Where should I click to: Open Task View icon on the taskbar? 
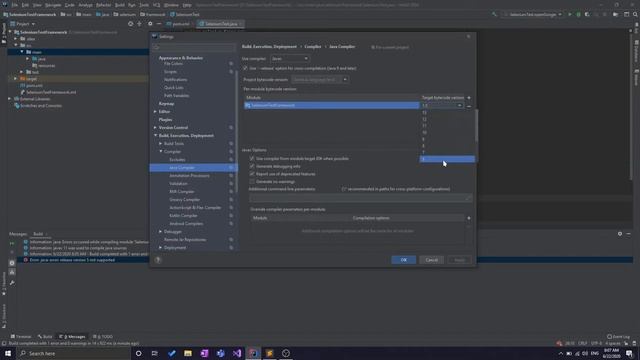coord(155,353)
